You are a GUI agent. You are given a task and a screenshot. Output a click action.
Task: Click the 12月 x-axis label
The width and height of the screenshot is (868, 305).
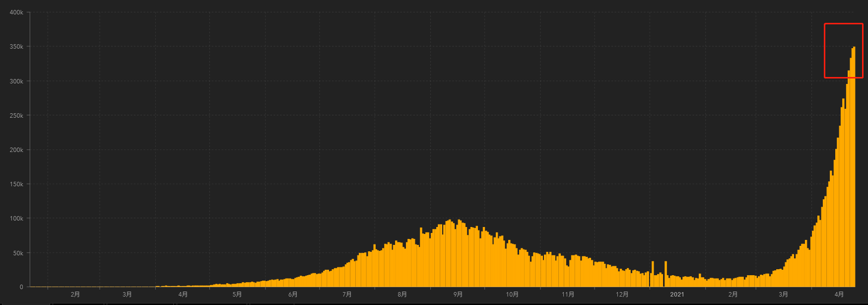click(x=622, y=295)
